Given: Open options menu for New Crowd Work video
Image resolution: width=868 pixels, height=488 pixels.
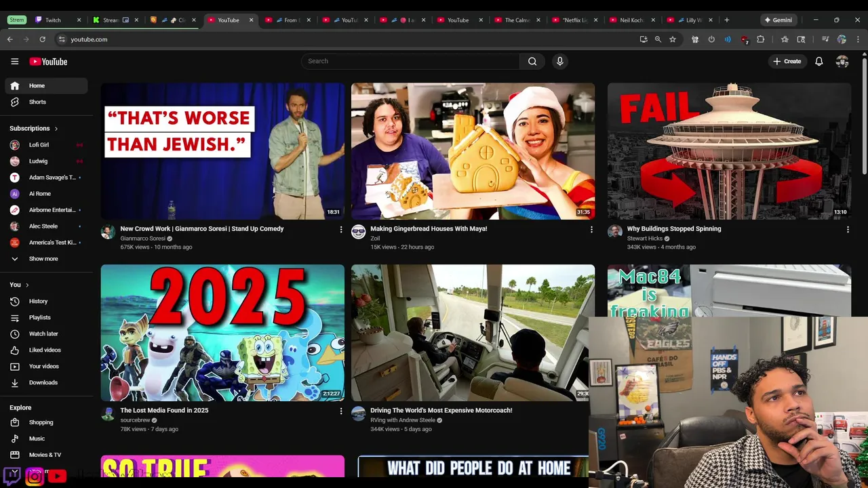Looking at the screenshot, I should [x=341, y=230].
